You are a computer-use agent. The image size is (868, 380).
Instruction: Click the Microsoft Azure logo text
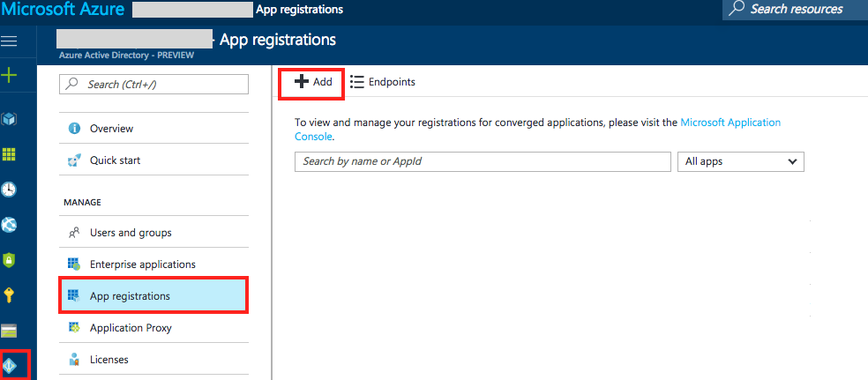click(x=64, y=10)
